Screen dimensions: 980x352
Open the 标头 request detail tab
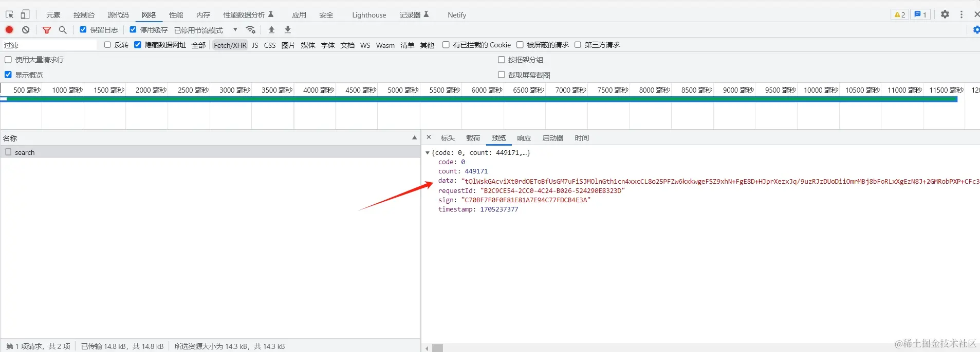pos(448,138)
